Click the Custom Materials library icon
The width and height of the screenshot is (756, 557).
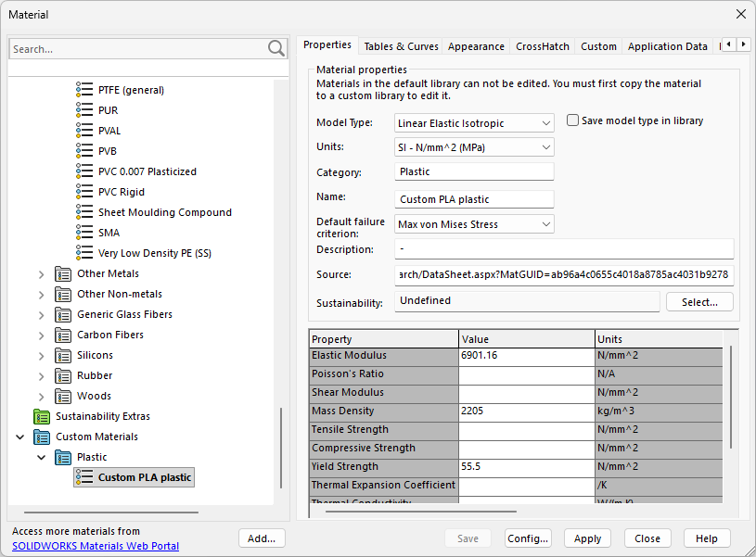click(42, 437)
